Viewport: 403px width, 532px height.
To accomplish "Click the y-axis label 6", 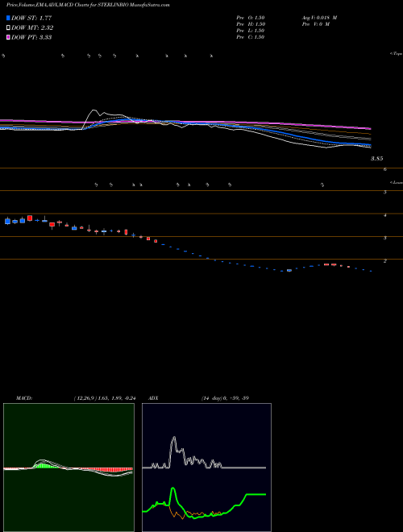I will (385, 169).
